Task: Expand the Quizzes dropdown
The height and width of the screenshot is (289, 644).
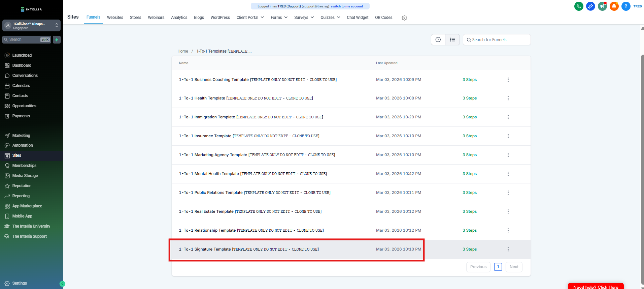Action: pos(330,18)
